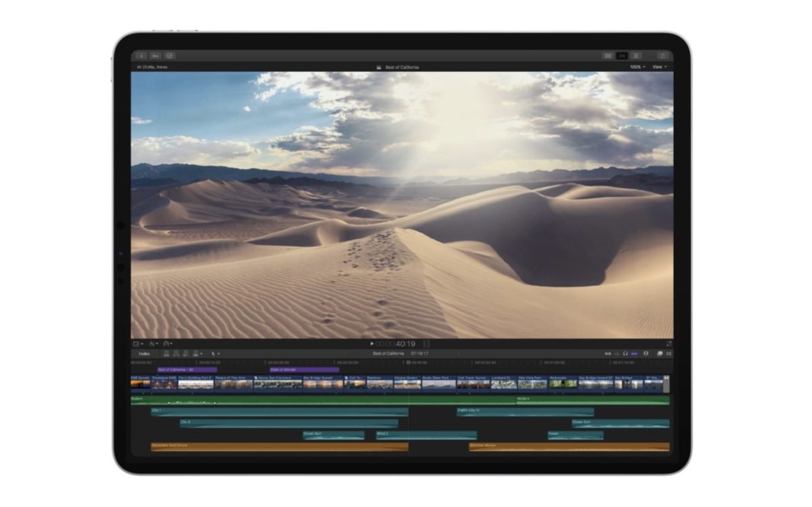Image resolution: width=812 pixels, height=507 pixels.
Task: Select the Above San Francisco clip
Action: (277, 383)
